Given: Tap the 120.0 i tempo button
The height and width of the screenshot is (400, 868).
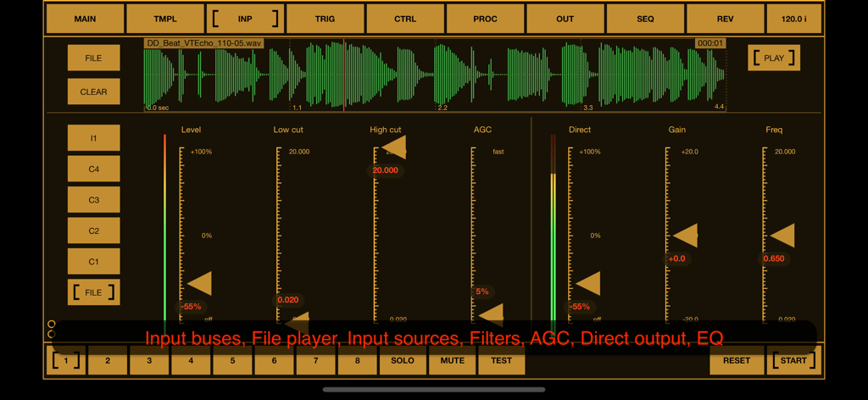Looking at the screenshot, I should (793, 19).
